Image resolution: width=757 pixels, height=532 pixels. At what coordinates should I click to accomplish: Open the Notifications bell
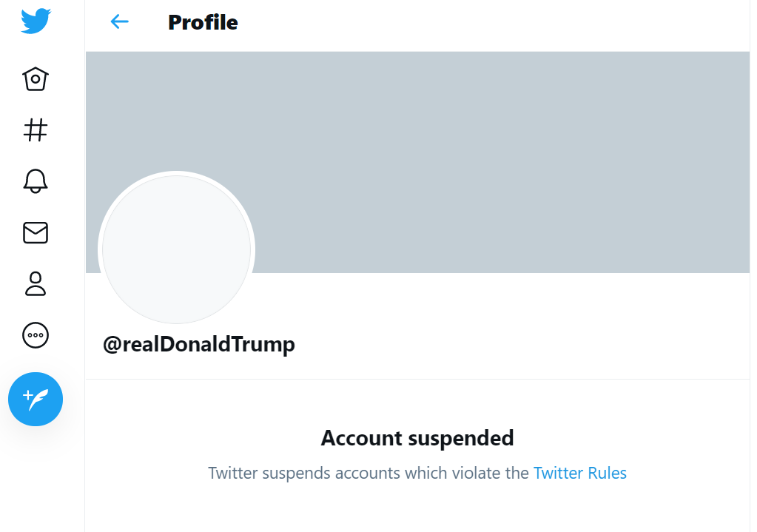pyautogui.click(x=36, y=181)
